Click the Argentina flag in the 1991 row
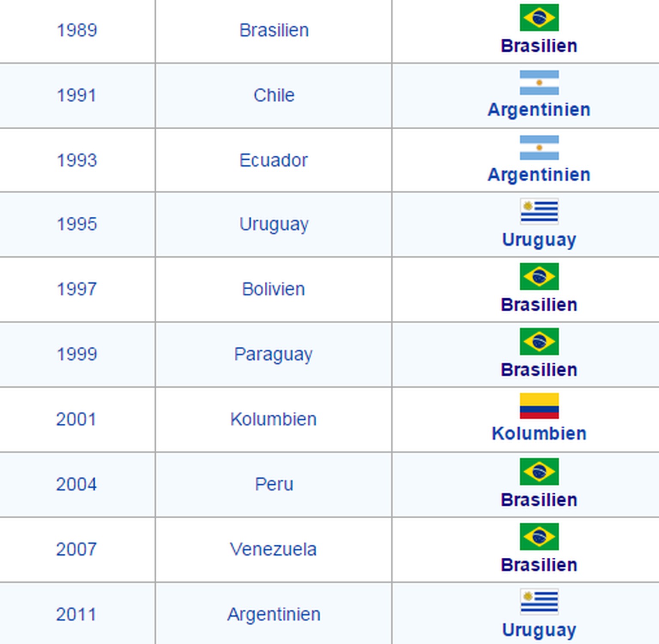The height and width of the screenshot is (644, 659). pos(539,82)
